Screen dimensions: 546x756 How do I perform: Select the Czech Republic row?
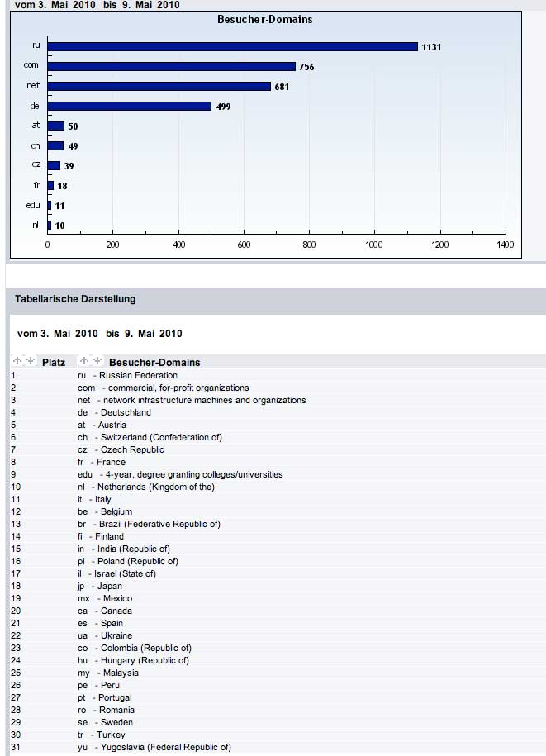point(131,449)
